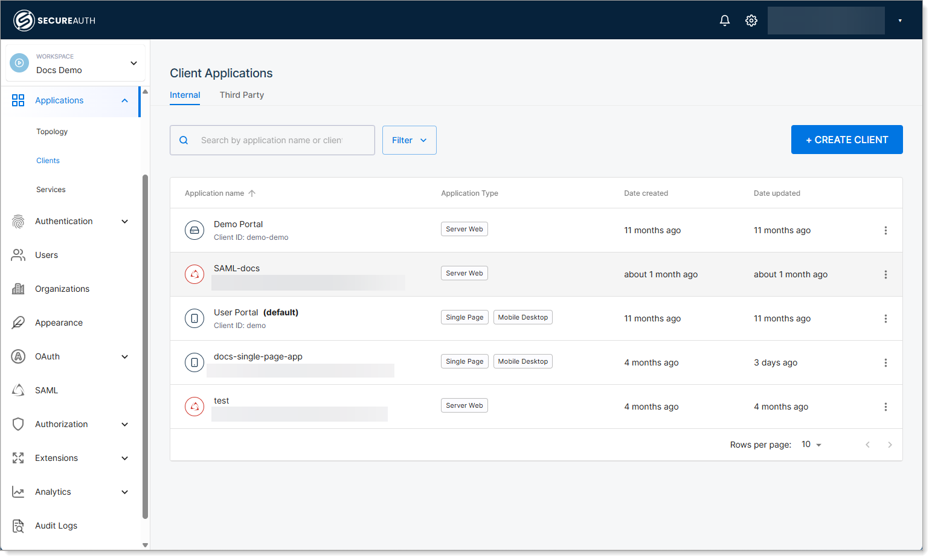Click the docs-single-page-app application icon

(194, 362)
